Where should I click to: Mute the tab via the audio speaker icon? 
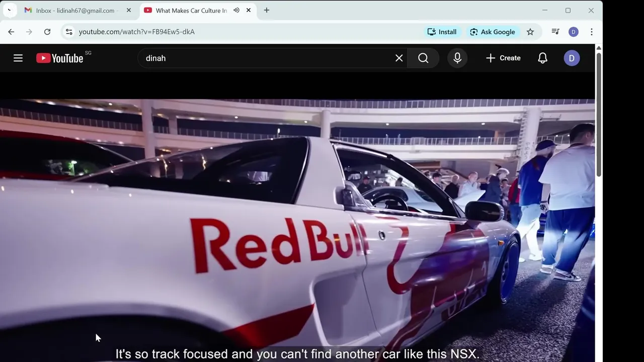[x=236, y=11]
